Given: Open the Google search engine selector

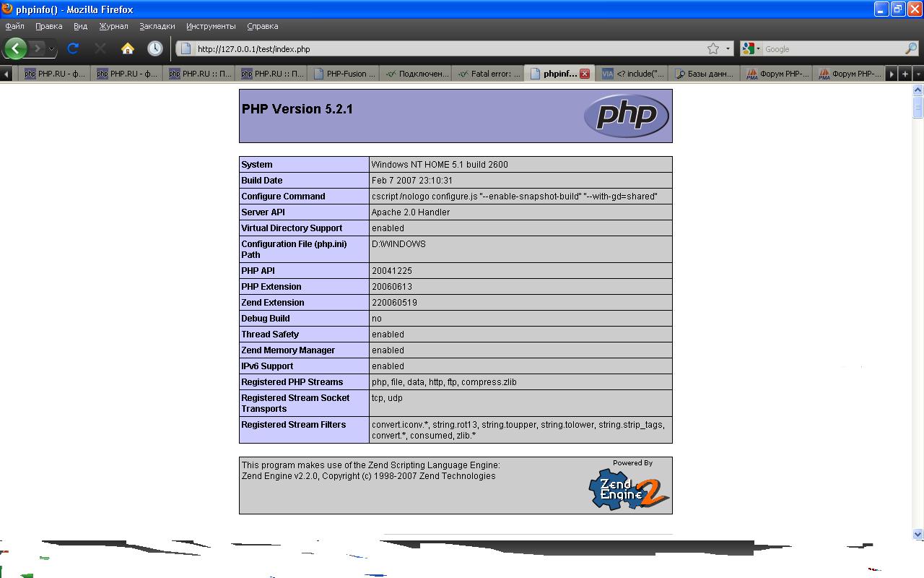Looking at the screenshot, I should point(751,48).
